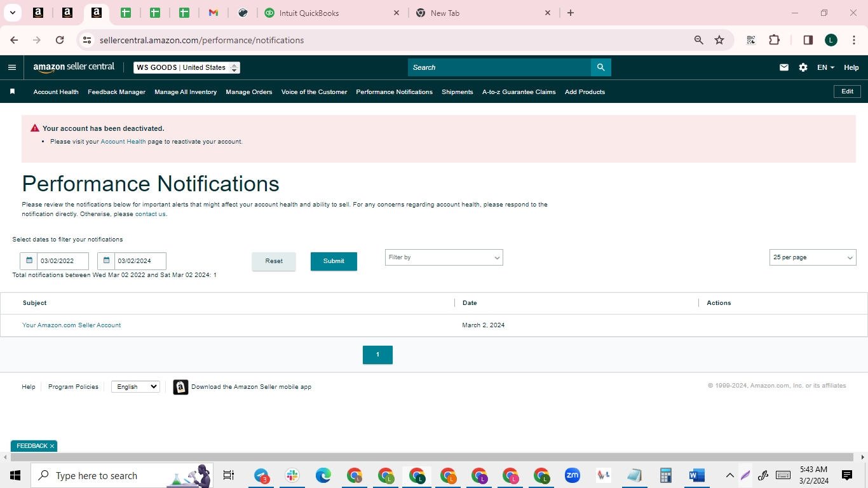This screenshot has width=868, height=488.
Task: Open the Windows notification center
Action: 847,475
